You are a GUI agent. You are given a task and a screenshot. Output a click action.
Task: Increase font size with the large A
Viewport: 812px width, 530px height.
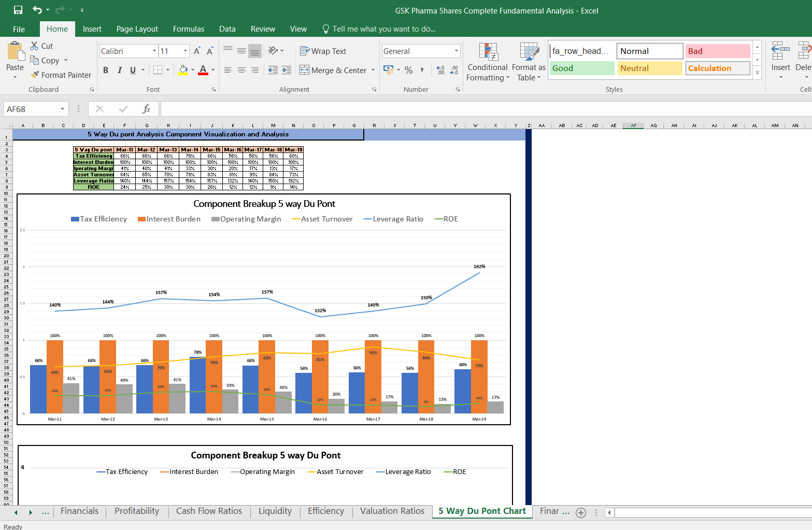tap(197, 51)
